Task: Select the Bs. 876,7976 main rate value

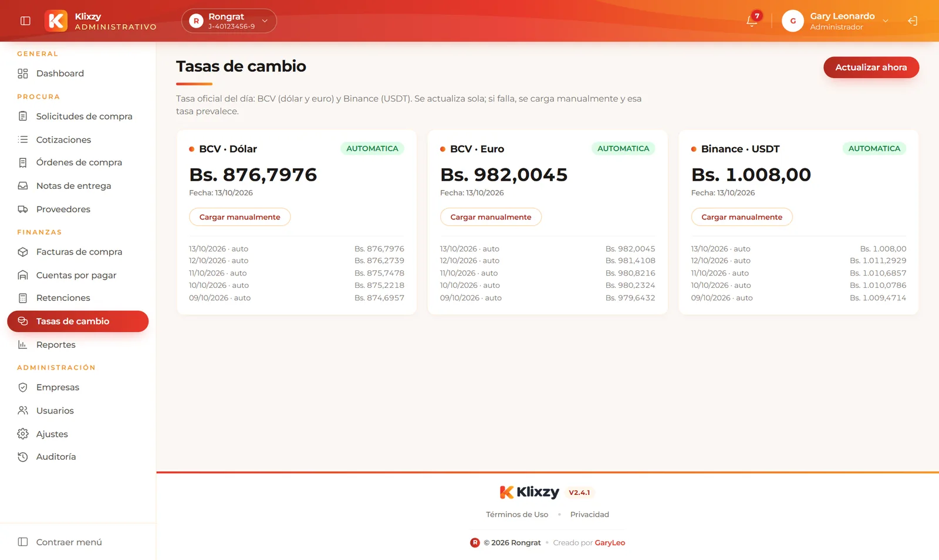Action: click(253, 175)
